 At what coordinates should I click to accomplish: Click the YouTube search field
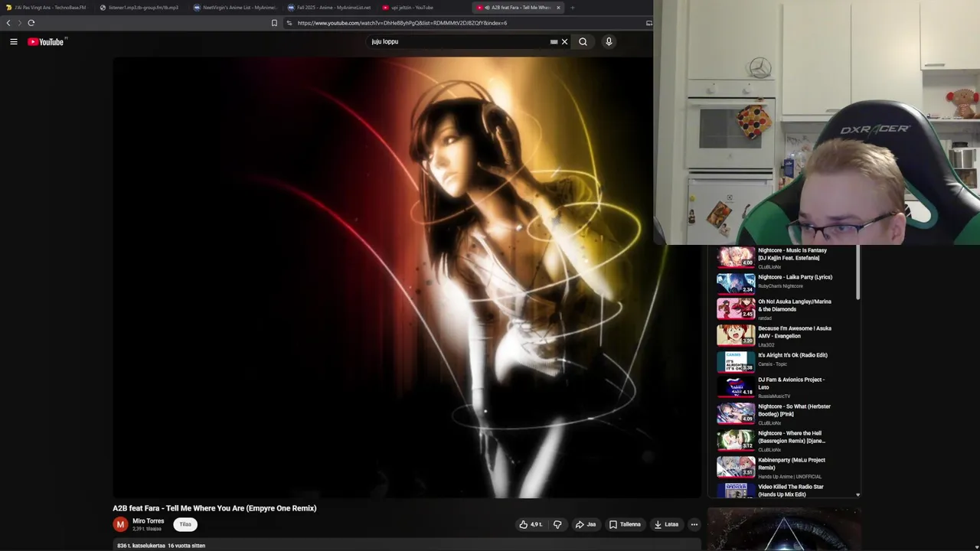point(458,42)
